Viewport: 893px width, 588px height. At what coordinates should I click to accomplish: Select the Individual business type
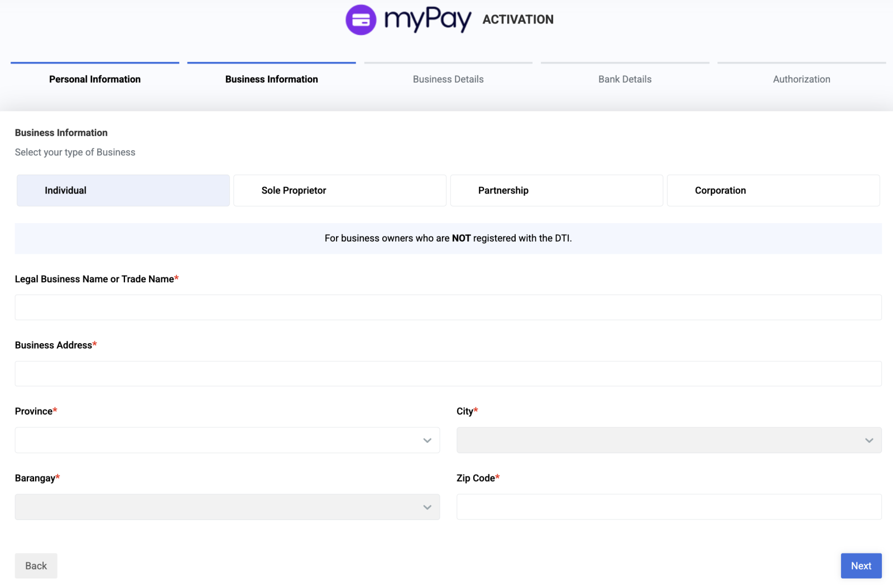tap(123, 190)
